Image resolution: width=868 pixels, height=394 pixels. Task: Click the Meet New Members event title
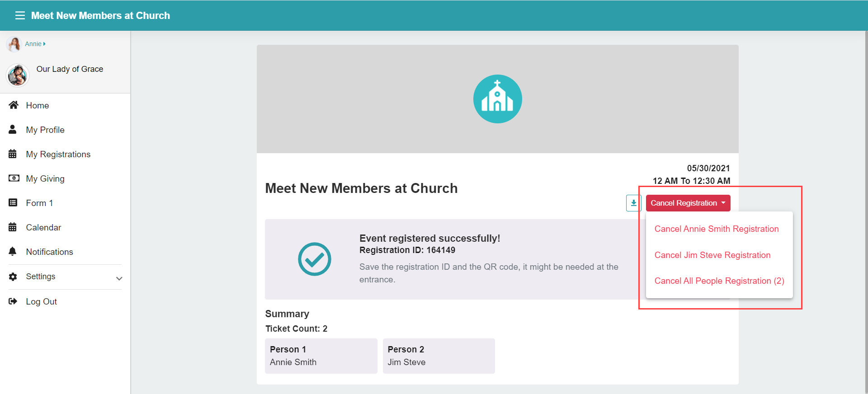(x=361, y=188)
